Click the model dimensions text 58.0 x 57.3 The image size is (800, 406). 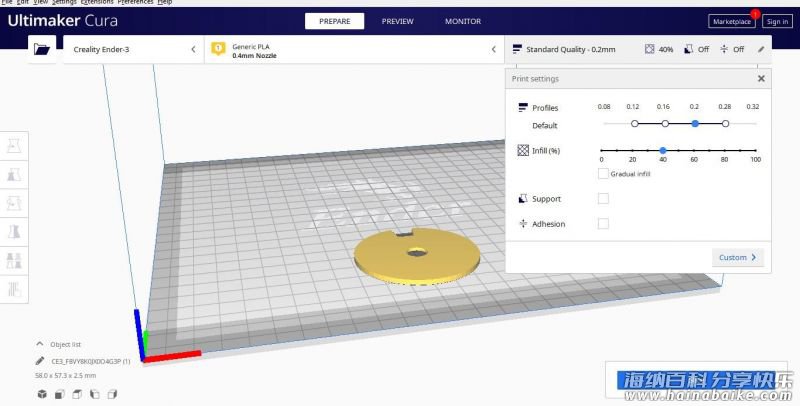point(65,375)
